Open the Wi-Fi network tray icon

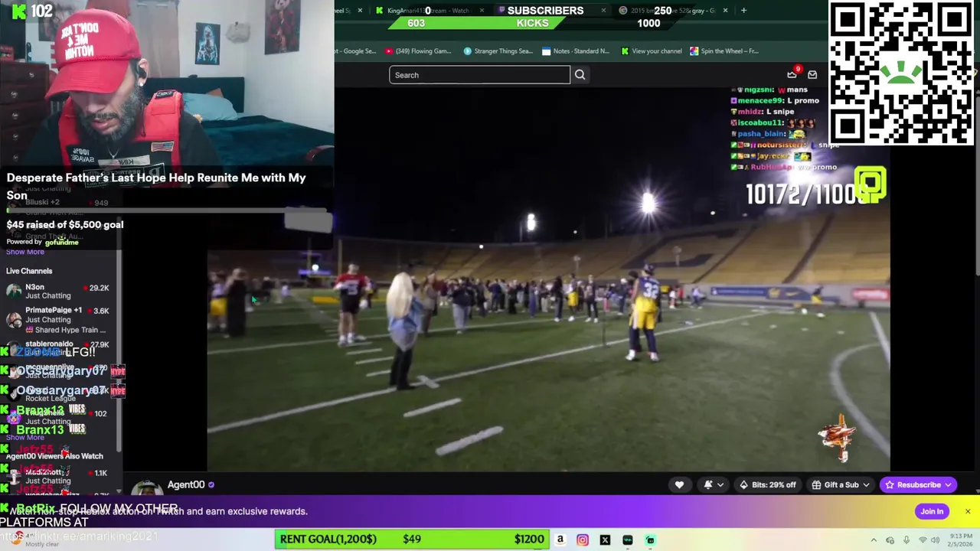coord(923,540)
